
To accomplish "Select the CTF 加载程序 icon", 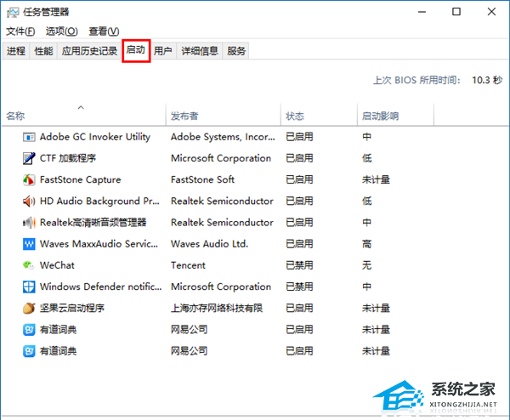I will (x=28, y=158).
